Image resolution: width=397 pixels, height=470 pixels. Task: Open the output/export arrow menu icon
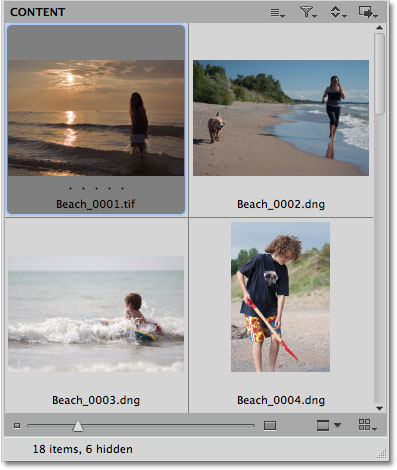tap(368, 12)
